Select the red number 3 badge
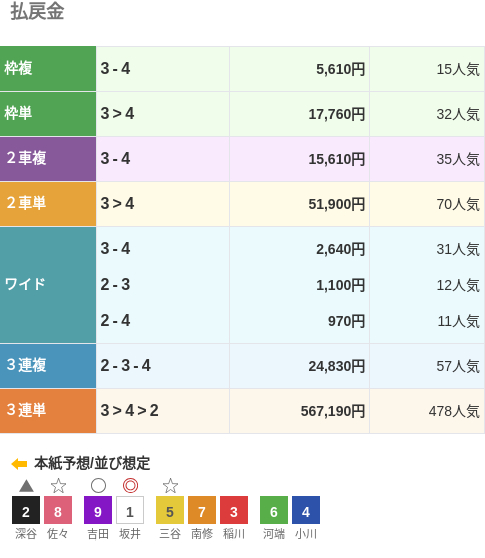The height and width of the screenshot is (558, 485). 234,510
